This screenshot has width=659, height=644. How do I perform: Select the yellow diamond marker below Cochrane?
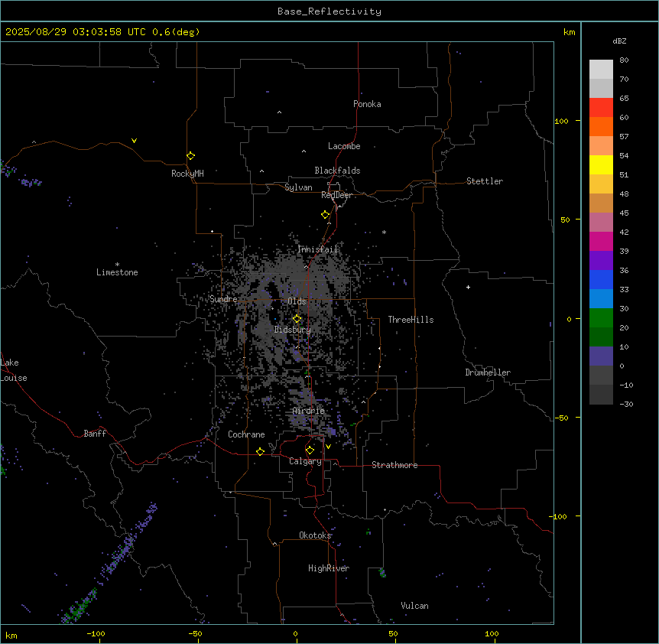260,451
